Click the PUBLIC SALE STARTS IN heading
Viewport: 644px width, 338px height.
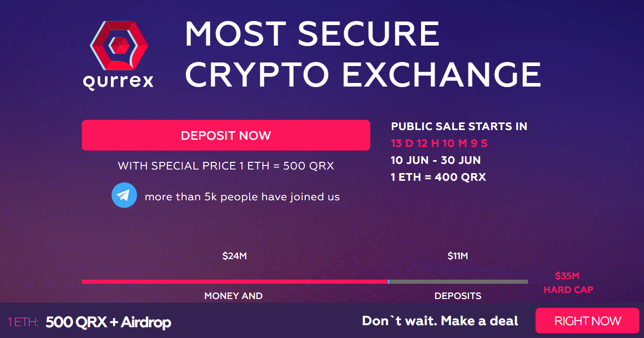pyautogui.click(x=459, y=126)
